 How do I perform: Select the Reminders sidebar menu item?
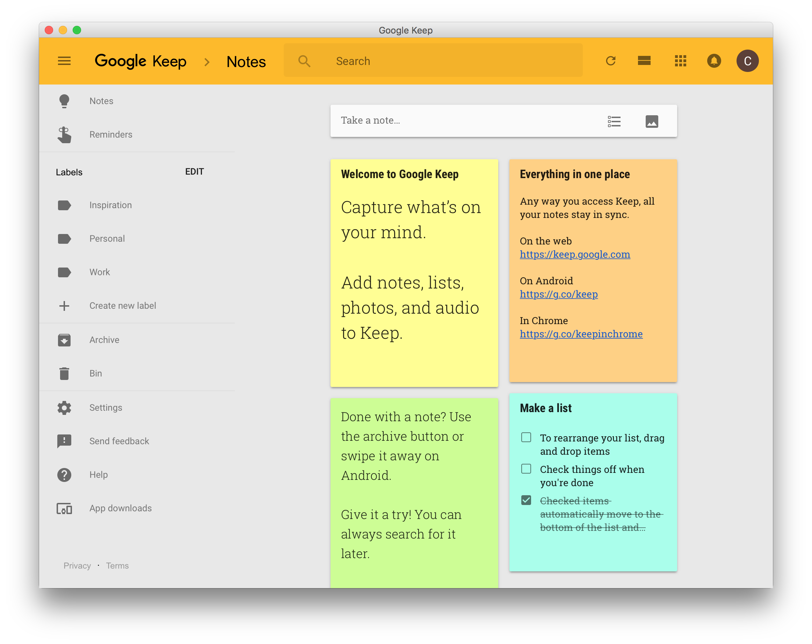(111, 134)
